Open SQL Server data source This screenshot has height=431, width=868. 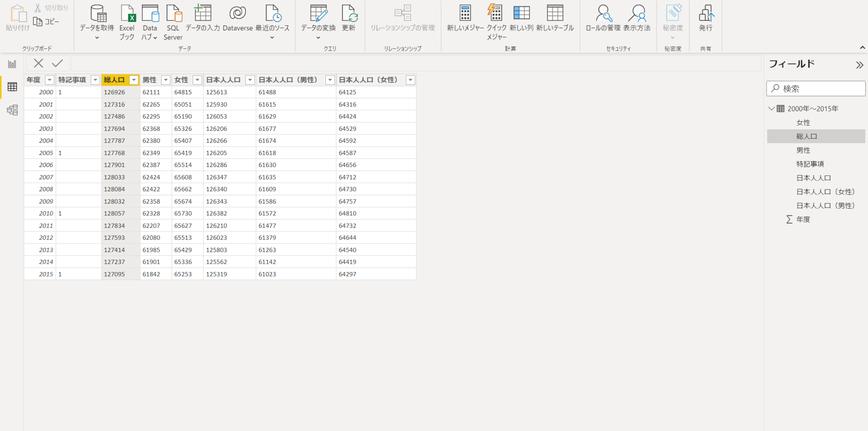click(173, 14)
